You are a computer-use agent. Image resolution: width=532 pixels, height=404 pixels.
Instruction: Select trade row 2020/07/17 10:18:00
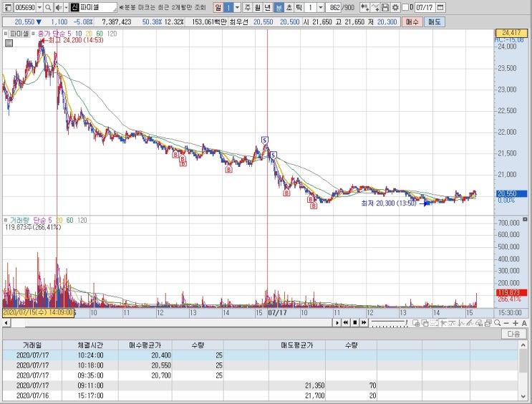(x=261, y=365)
